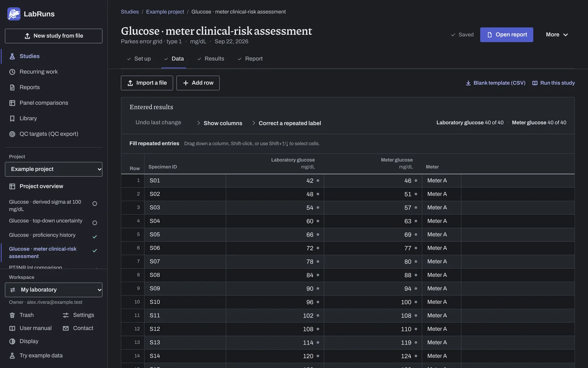
Task: Click download icon beside Blank template
Action: tap(468, 83)
